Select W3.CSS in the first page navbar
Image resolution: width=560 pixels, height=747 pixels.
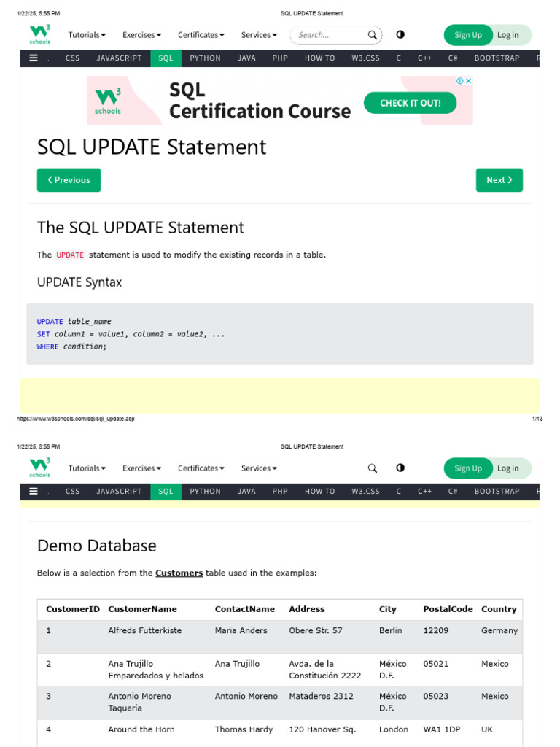tap(366, 58)
